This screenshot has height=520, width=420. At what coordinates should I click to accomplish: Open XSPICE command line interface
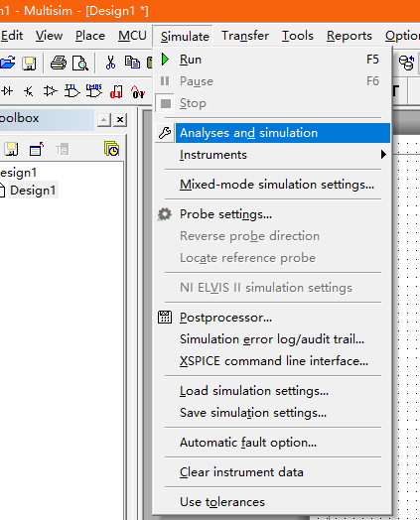[x=272, y=361]
